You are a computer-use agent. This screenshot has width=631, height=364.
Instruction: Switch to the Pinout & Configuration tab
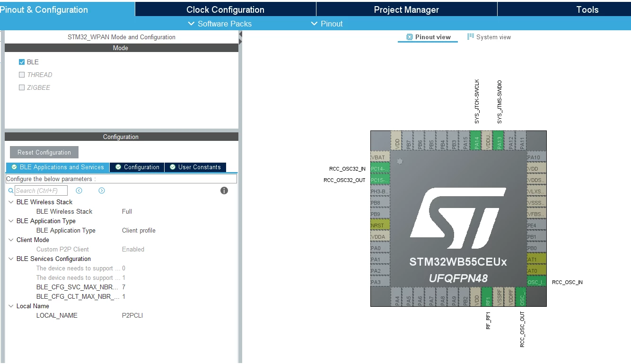pyautogui.click(x=67, y=9)
